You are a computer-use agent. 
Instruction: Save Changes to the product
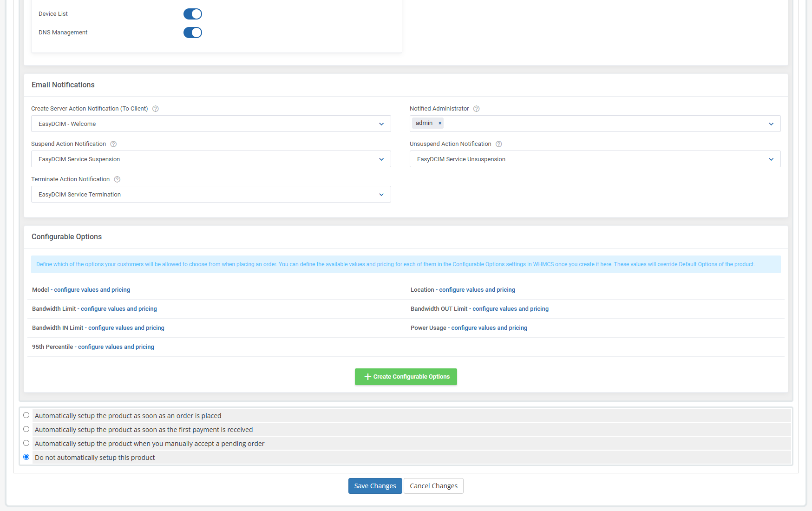click(x=375, y=486)
